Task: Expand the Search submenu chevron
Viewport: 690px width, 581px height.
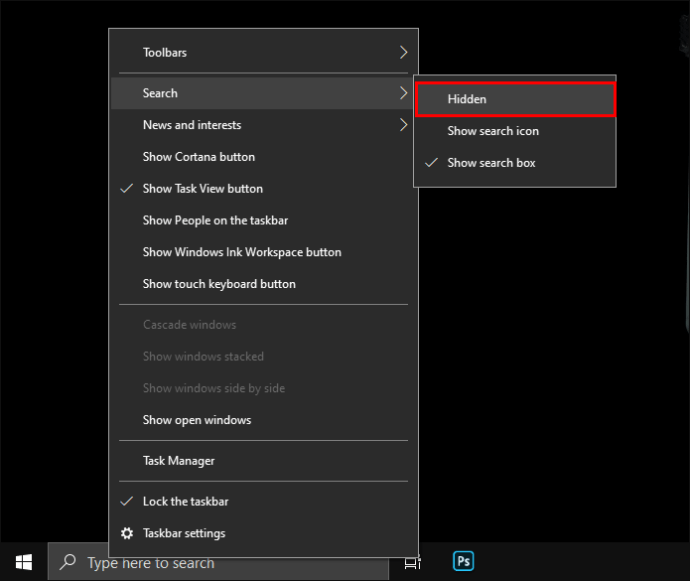Action: pyautogui.click(x=404, y=93)
